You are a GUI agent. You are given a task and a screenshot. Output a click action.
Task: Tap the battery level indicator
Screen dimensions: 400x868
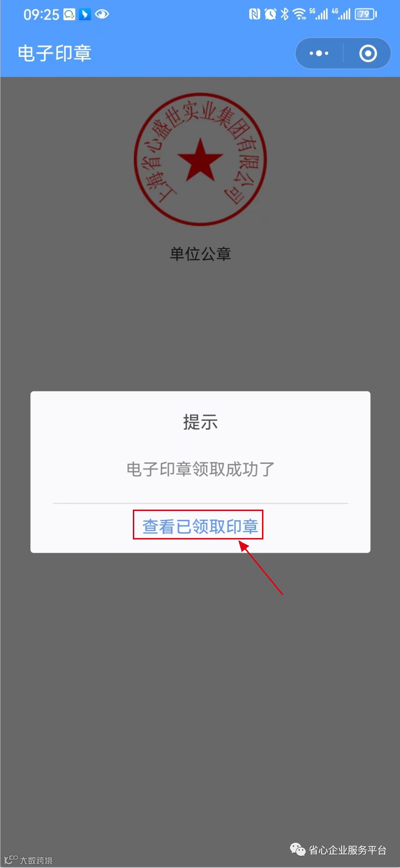click(366, 14)
